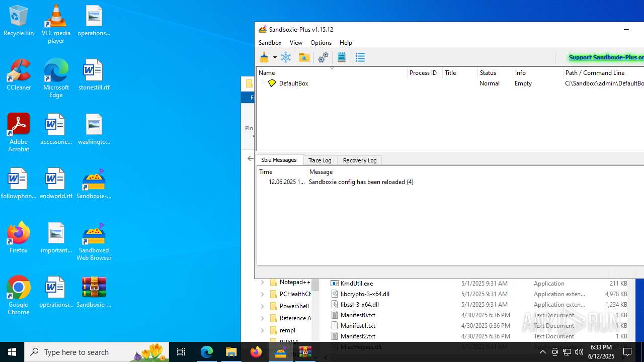This screenshot has height=362, width=644.
Task: Click the Explorer back navigation arrow
Action: click(251, 158)
